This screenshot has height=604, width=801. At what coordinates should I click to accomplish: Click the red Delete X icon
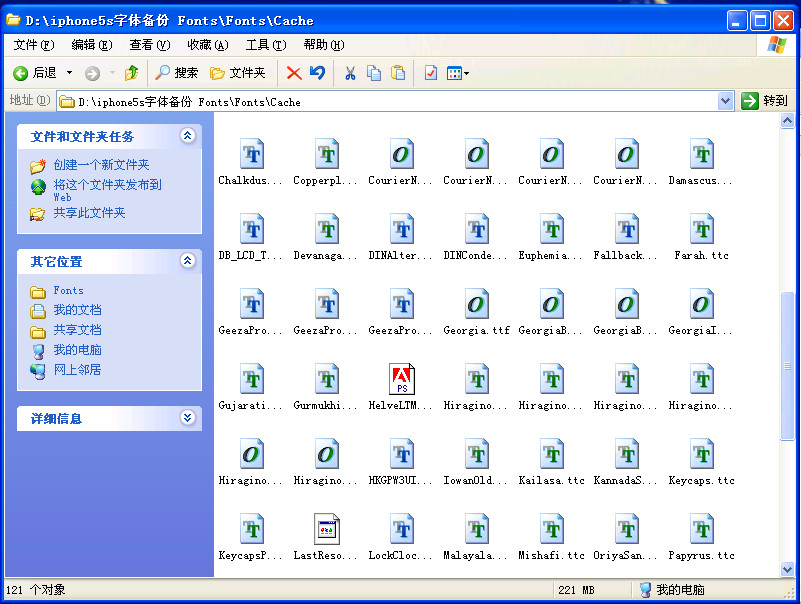pos(294,73)
